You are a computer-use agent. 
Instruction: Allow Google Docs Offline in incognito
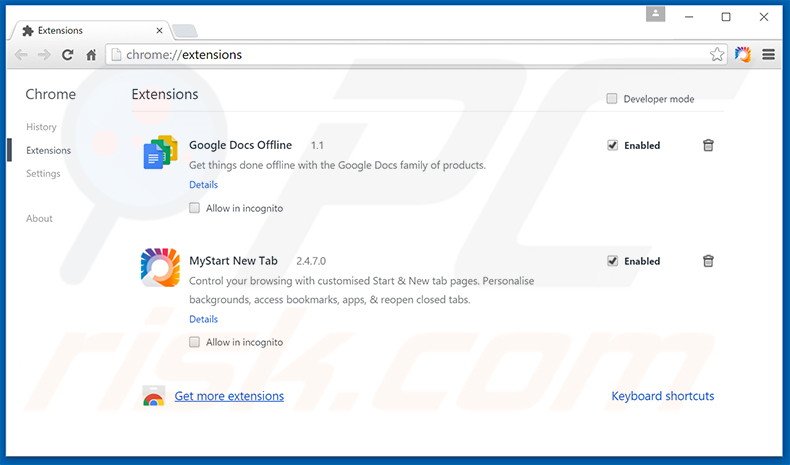[x=195, y=208]
